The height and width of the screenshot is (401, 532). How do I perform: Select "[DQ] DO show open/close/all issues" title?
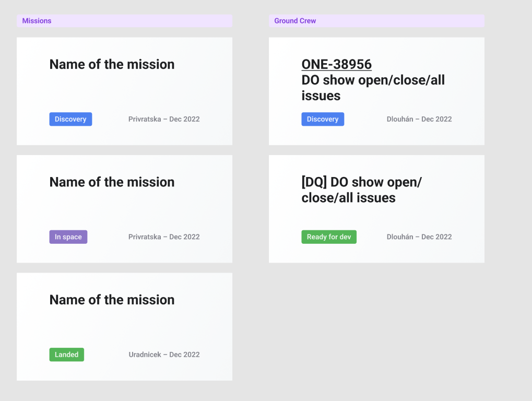pyautogui.click(x=362, y=190)
